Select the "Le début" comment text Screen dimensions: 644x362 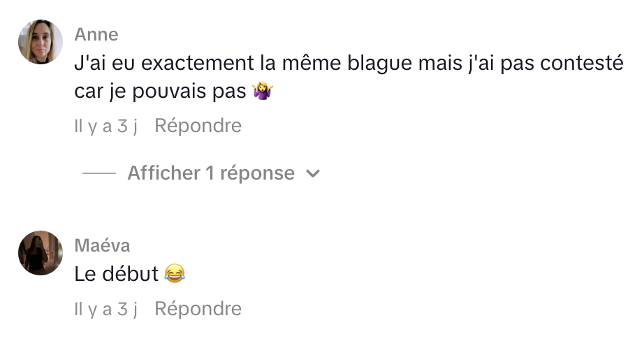click(x=117, y=274)
